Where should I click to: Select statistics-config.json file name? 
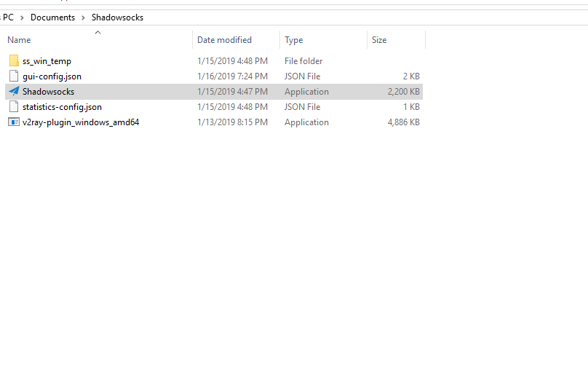tap(62, 107)
